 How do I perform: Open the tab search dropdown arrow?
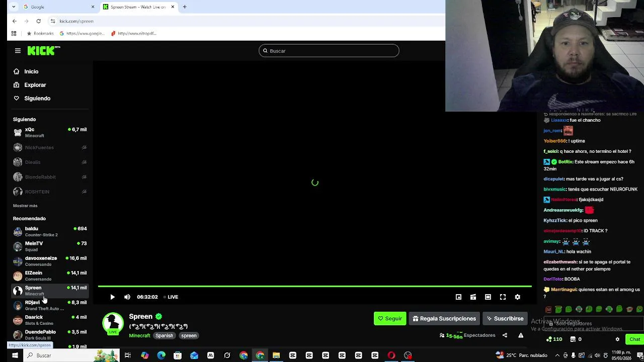13,7
